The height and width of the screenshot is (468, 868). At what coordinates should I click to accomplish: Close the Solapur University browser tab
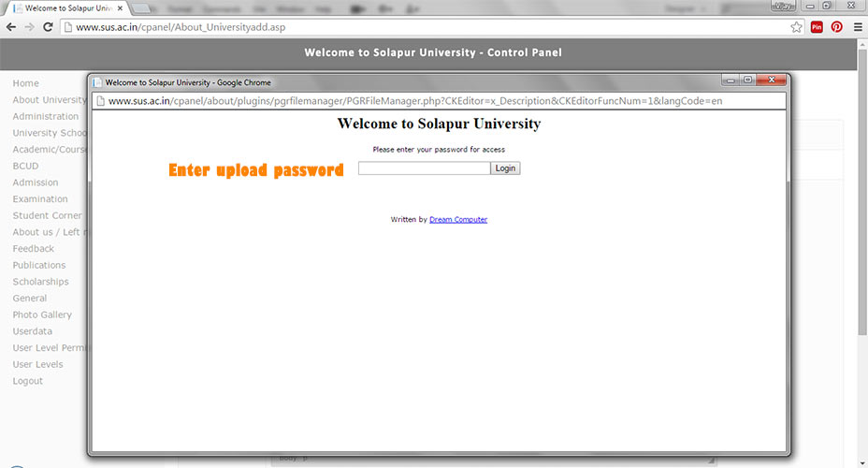120,8
